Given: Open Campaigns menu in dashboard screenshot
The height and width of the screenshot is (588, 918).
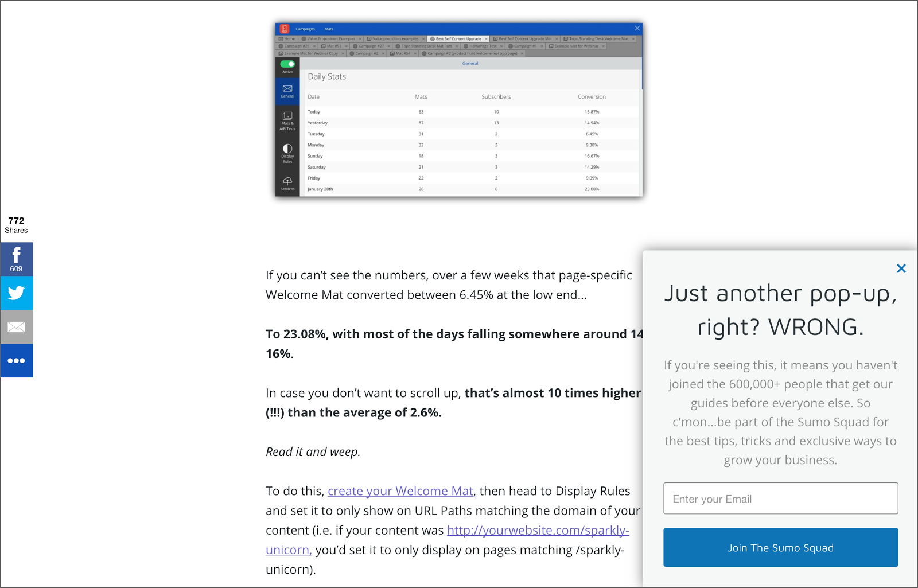Looking at the screenshot, I should click(305, 29).
